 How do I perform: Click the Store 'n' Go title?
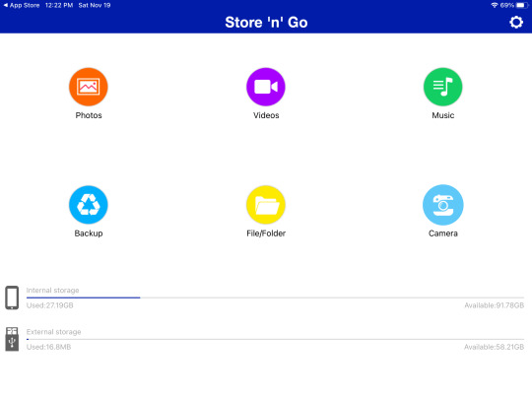click(x=266, y=23)
